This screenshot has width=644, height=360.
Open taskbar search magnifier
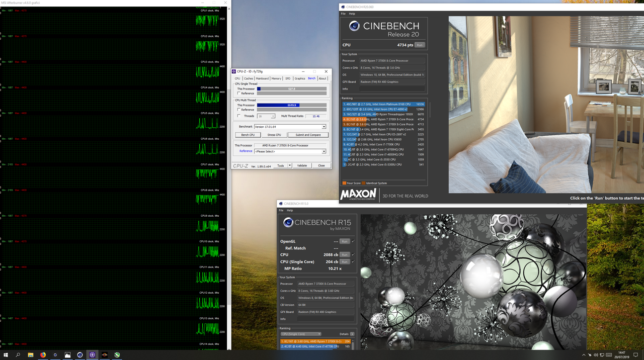click(x=18, y=354)
